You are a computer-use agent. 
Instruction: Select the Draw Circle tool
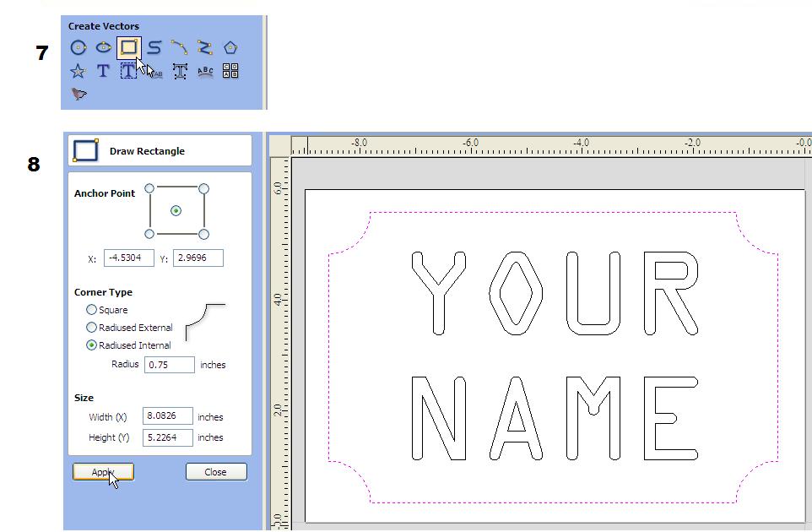pos(78,47)
